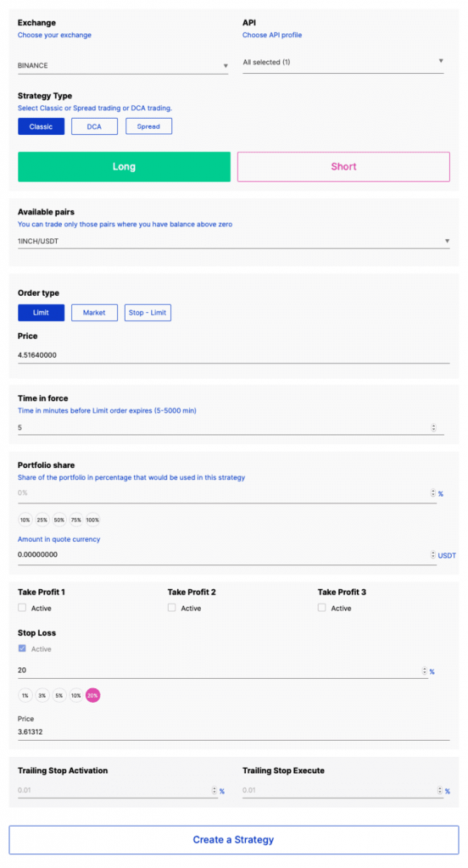468x868 pixels.
Task: Adjust the Time in force stepper
Action: click(x=433, y=427)
